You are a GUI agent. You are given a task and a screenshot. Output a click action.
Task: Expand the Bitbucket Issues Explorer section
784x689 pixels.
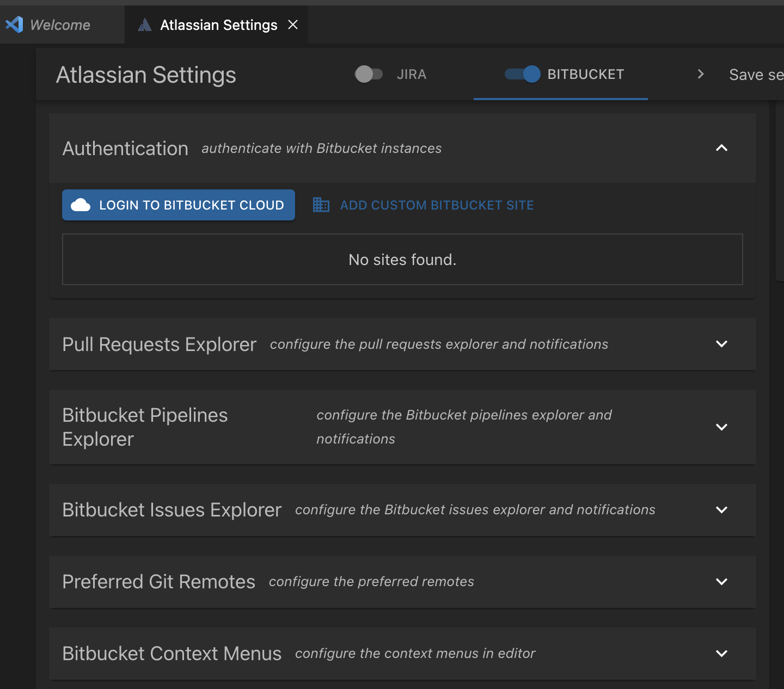[x=721, y=510]
